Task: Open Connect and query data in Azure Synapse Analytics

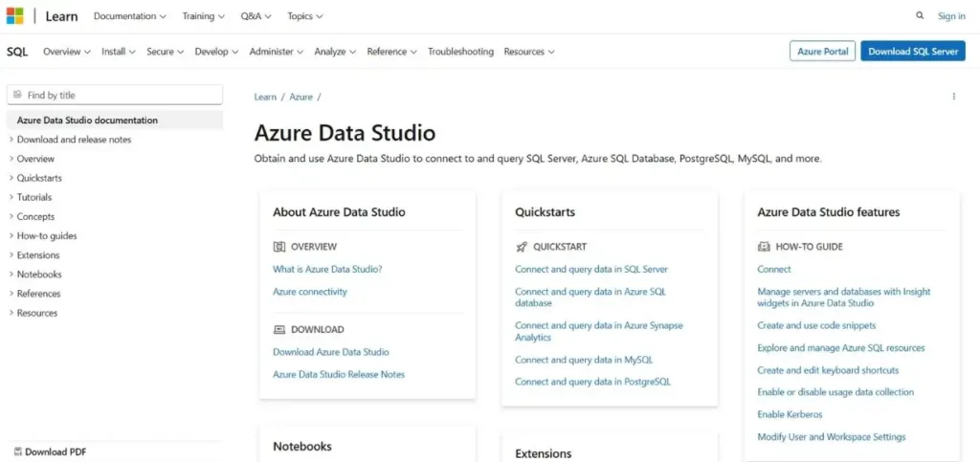Action: [599, 332]
